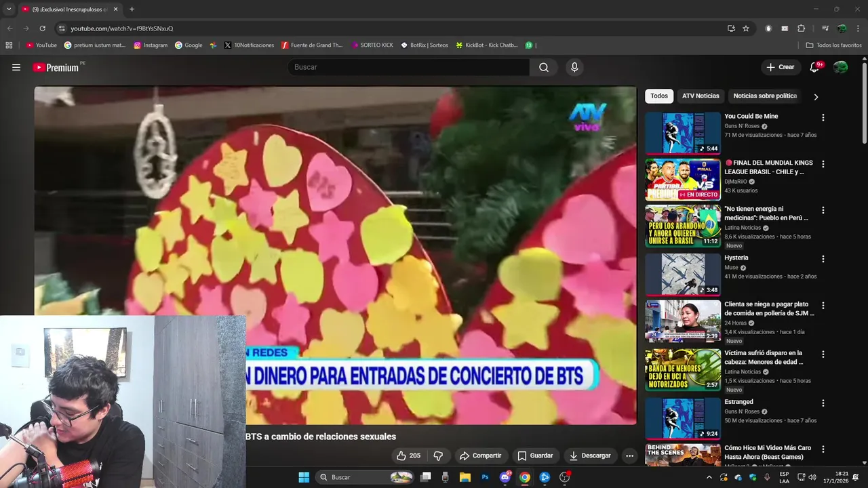Image resolution: width=868 pixels, height=488 pixels.
Task: Open Kings League live stream thumbnail
Action: tap(683, 180)
